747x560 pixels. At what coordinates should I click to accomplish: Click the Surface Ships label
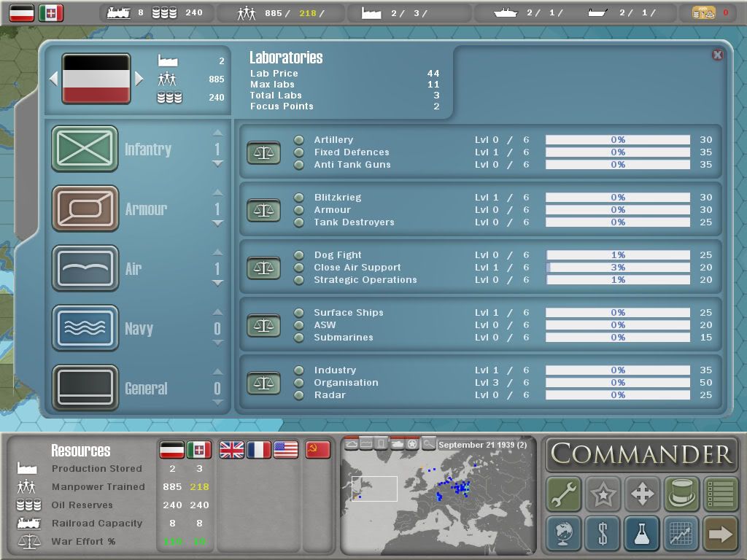pos(348,313)
